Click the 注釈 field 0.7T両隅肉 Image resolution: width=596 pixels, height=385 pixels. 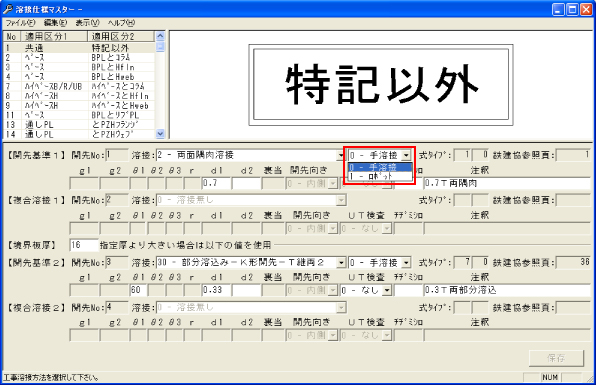507,183
